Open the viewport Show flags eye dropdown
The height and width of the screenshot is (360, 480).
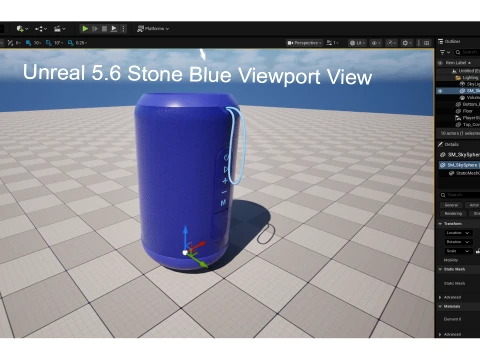pos(376,43)
